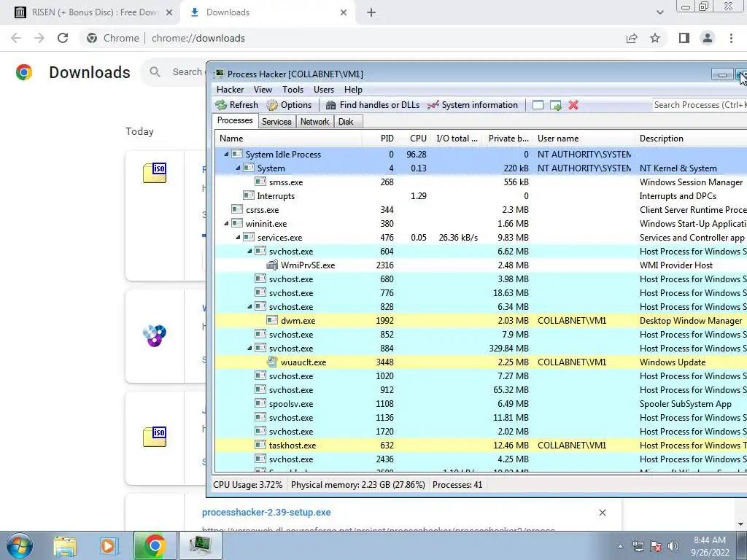Open Windows Media Player taskbar icon
The image size is (747, 560).
click(x=108, y=545)
